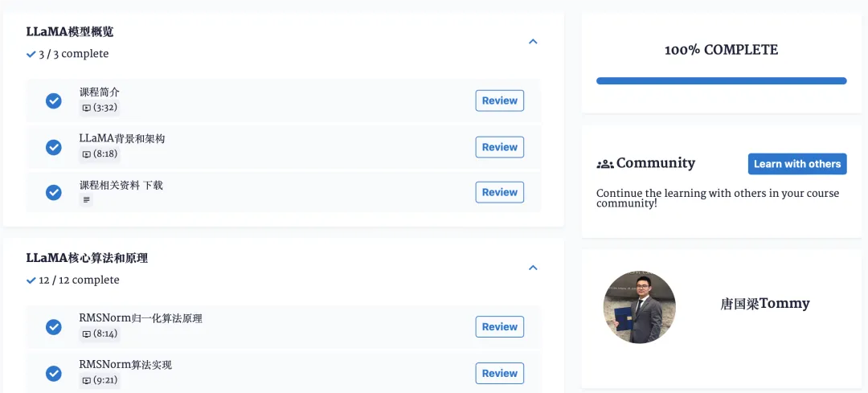
Task: Toggle the completion check for RMSNorm算法实现
Action: 54,374
